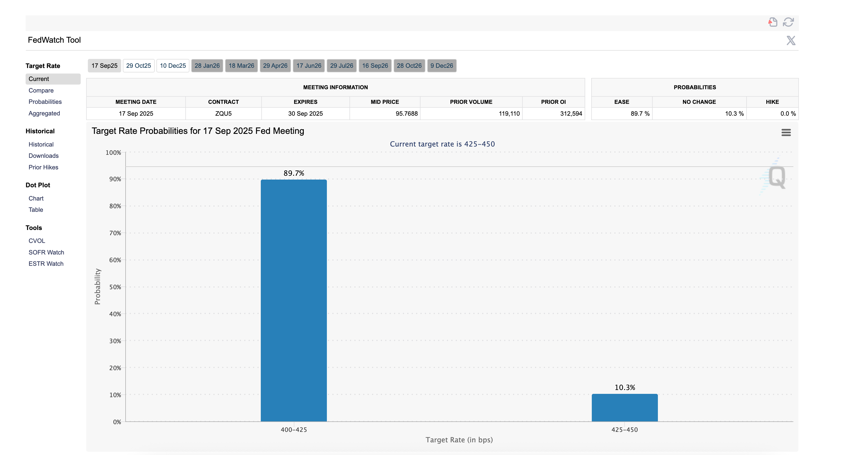The width and height of the screenshot is (868, 455).
Task: Click the refresh data icon
Action: pyautogui.click(x=788, y=22)
